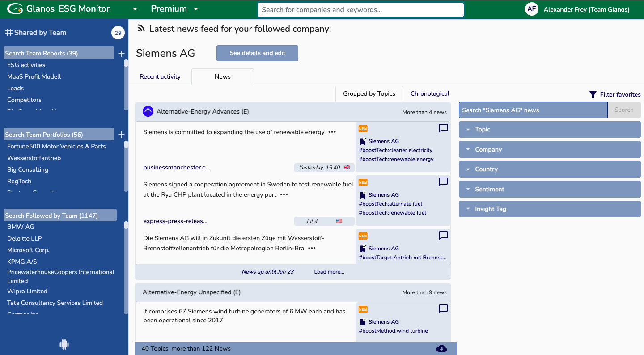The width and height of the screenshot is (644, 355).
Task: Click Alexander Frey (Team Glanos) username
Action: 586,10
